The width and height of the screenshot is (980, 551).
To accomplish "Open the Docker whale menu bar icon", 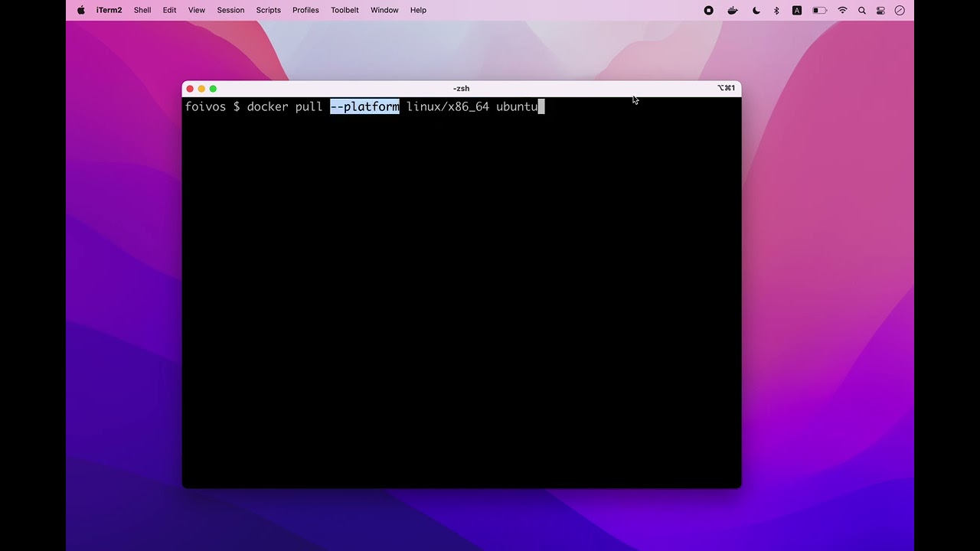I will pos(733,10).
